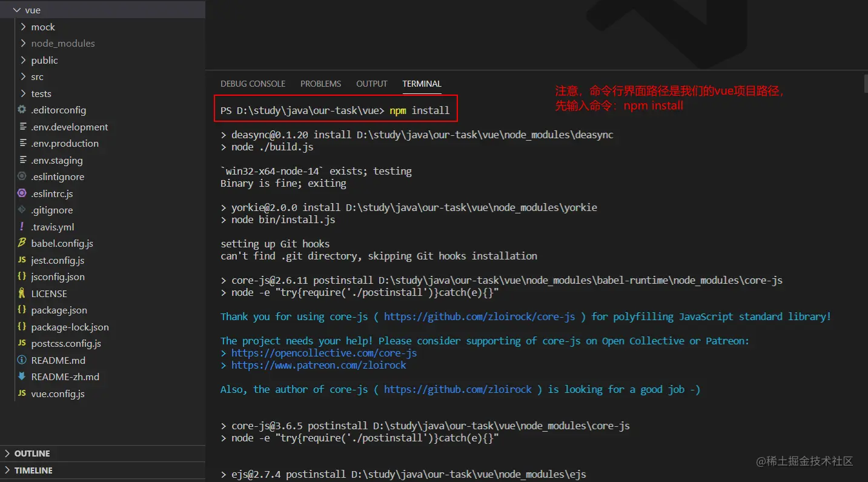Open package.json from the sidebar
This screenshot has height=482, width=868.
coord(61,310)
